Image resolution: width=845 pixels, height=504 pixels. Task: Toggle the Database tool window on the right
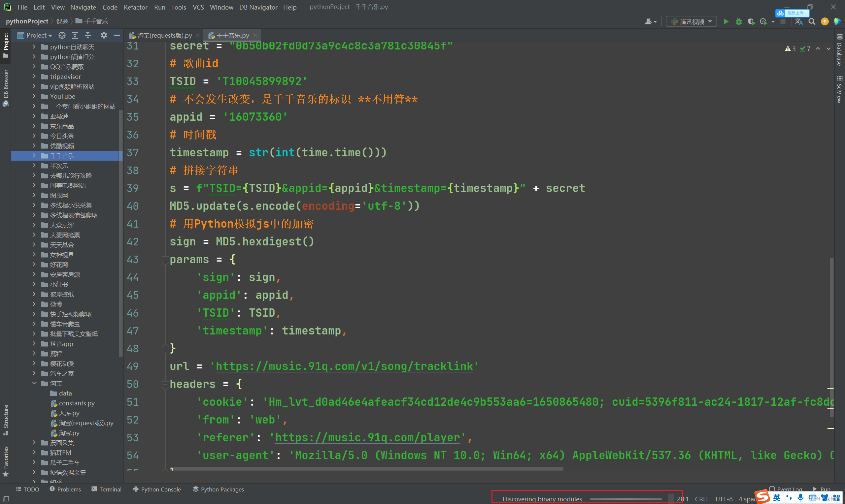click(x=840, y=54)
